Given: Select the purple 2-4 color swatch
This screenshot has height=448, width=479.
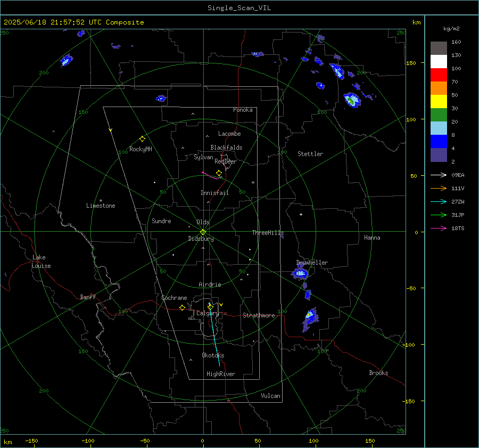Looking at the screenshot, I should [x=439, y=154].
